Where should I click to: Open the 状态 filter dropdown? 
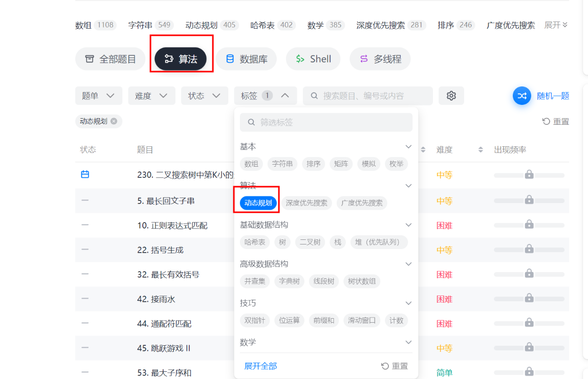click(204, 96)
